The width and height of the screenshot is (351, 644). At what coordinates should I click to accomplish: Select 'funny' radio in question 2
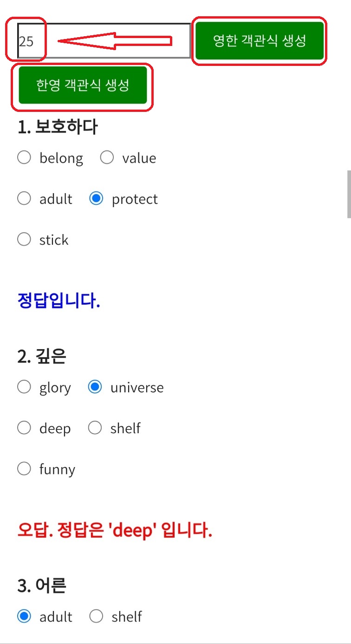24,468
